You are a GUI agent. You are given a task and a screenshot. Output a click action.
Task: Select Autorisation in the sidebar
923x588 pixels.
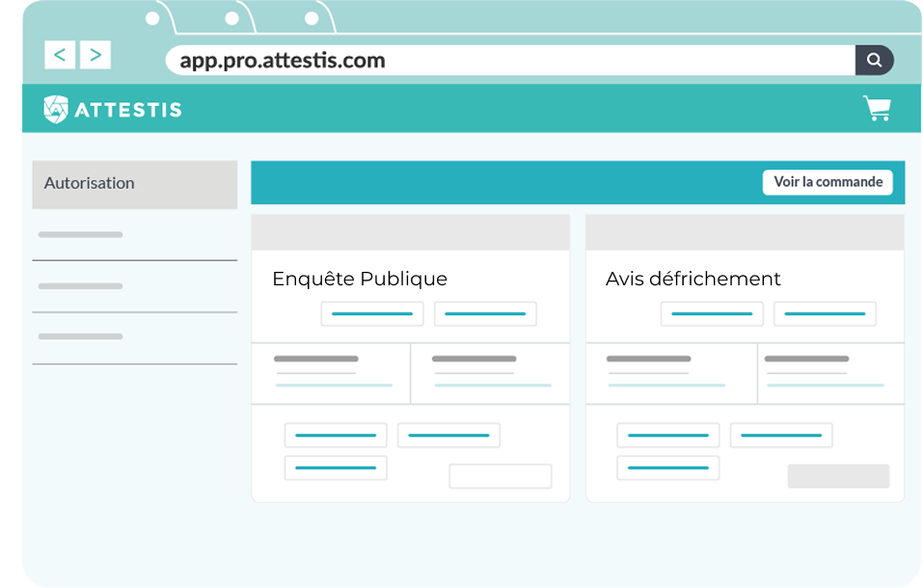(x=134, y=184)
